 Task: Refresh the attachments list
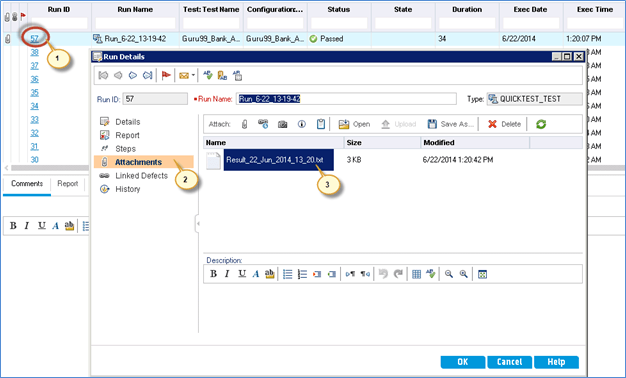pyautogui.click(x=541, y=124)
